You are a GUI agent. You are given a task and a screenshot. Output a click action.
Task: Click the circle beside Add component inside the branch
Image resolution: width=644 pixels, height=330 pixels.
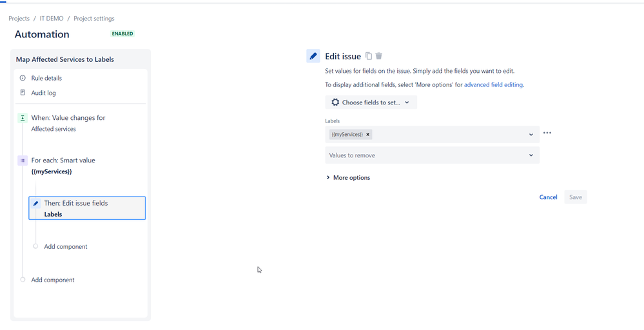pos(35,246)
